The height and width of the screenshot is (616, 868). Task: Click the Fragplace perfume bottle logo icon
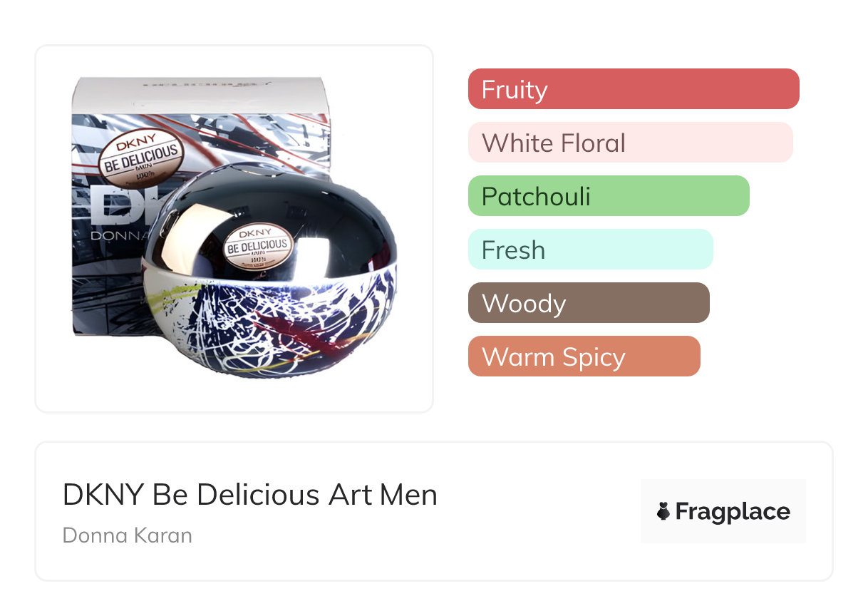click(663, 511)
